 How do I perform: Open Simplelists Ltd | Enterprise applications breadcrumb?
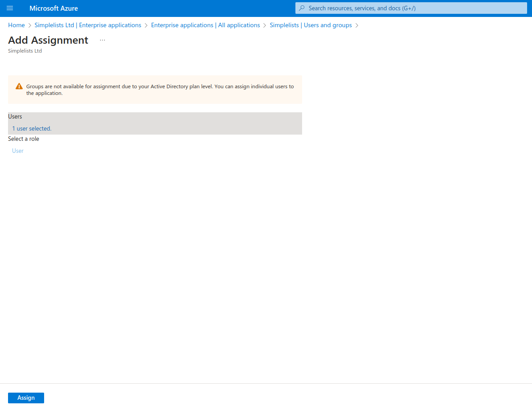coord(88,25)
